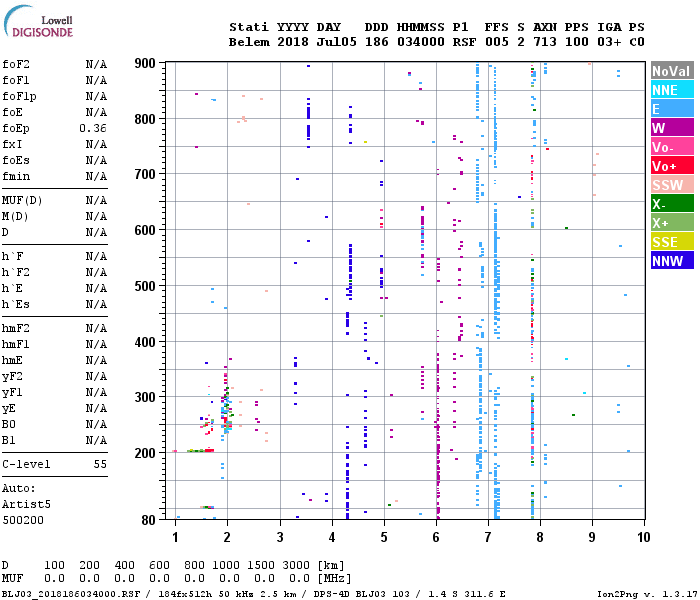The height and width of the screenshot is (600, 700).
Task: Click the foF1 parameter label
Action: click(16, 80)
